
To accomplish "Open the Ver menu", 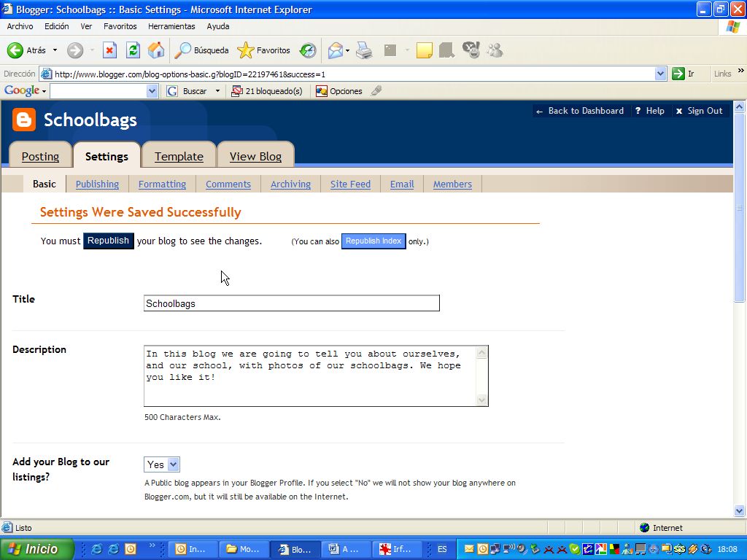I will [x=86, y=26].
